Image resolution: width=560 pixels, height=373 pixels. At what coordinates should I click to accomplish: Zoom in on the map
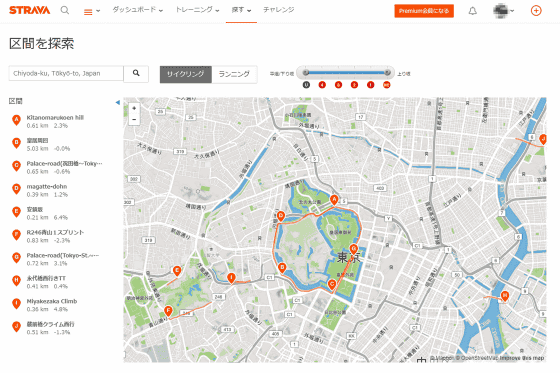(134, 108)
